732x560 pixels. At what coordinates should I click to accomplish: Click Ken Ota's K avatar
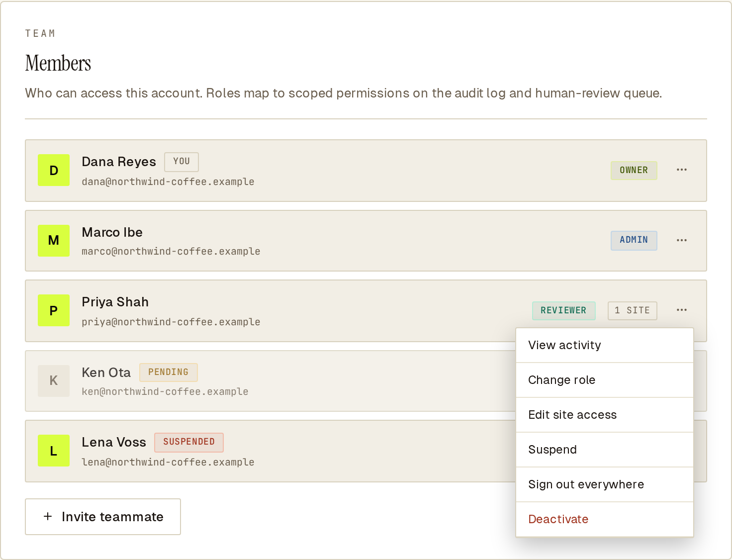coord(54,381)
